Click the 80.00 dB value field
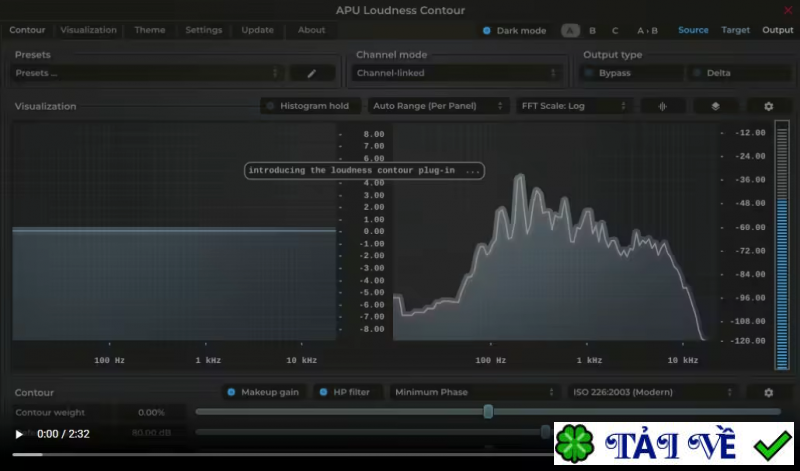800x471 pixels. 151,433
